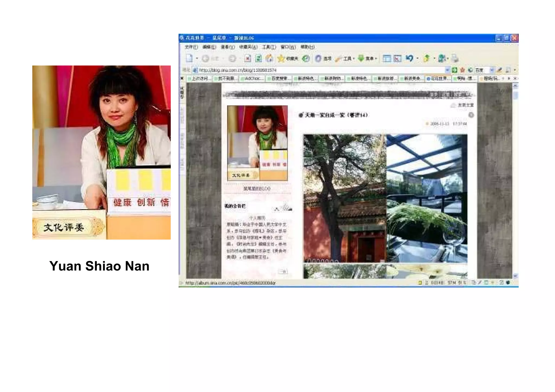
Task: Click the home page icon
Action: point(269,58)
